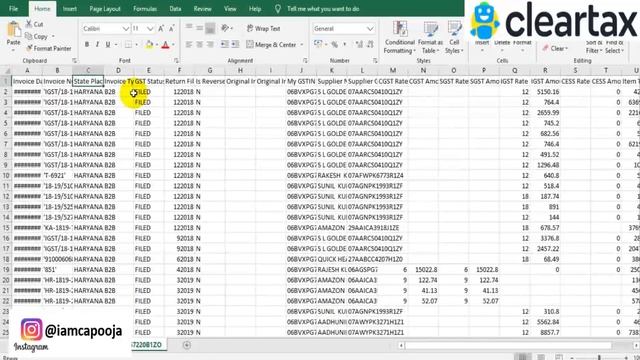The height and width of the screenshot is (360, 640).
Task: Click the Decrease Font Size icon
Action: point(171,29)
